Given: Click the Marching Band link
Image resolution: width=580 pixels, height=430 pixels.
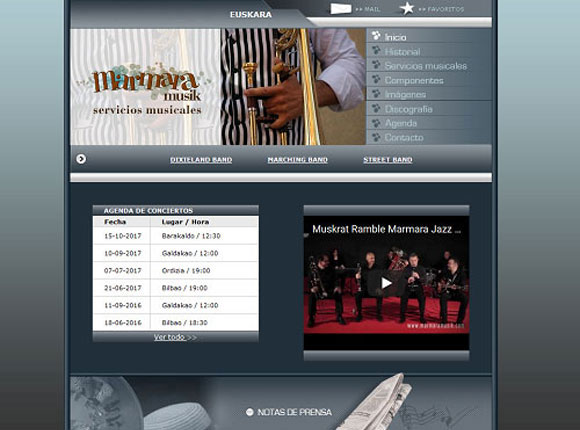Looking at the screenshot, I should [x=298, y=160].
